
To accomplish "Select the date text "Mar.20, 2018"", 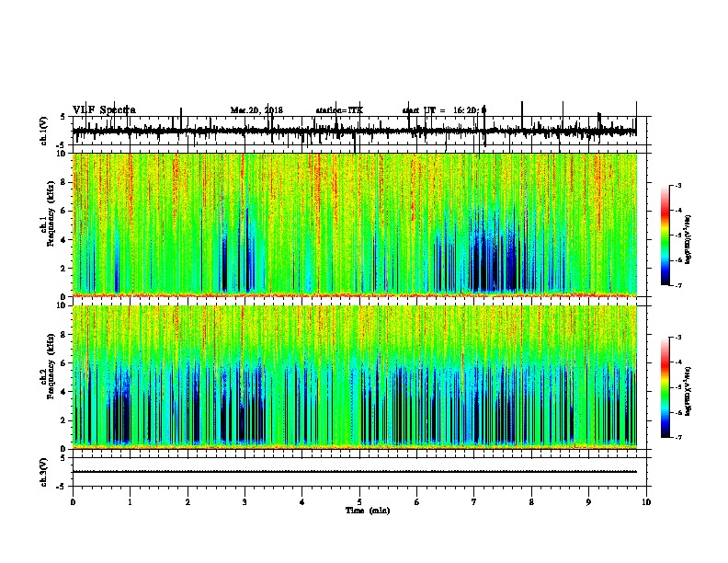I will point(256,110).
